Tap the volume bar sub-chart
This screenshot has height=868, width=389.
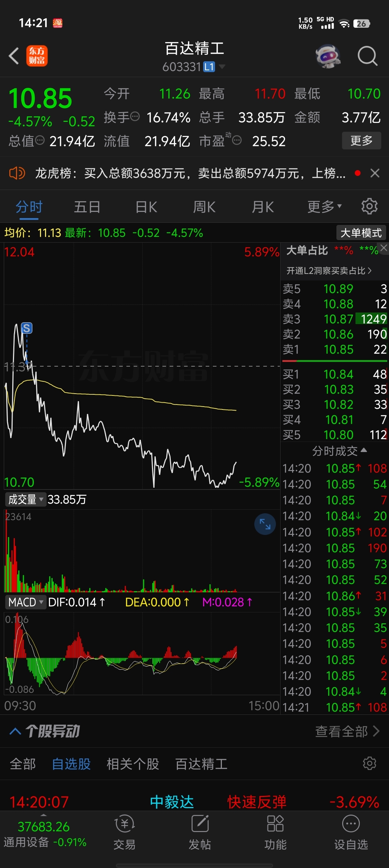(142, 551)
